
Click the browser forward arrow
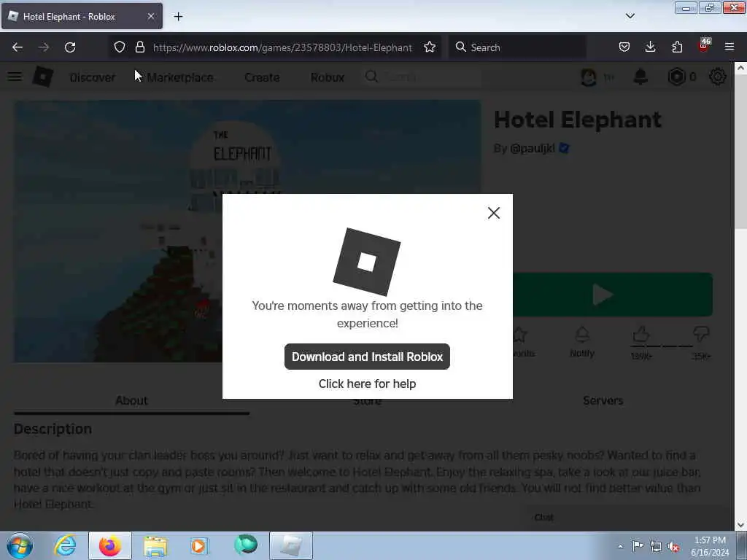tap(44, 47)
